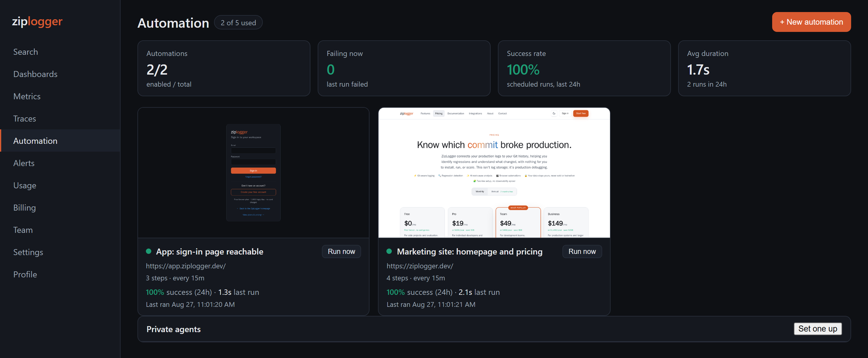Select the Failing now stat card

click(404, 68)
